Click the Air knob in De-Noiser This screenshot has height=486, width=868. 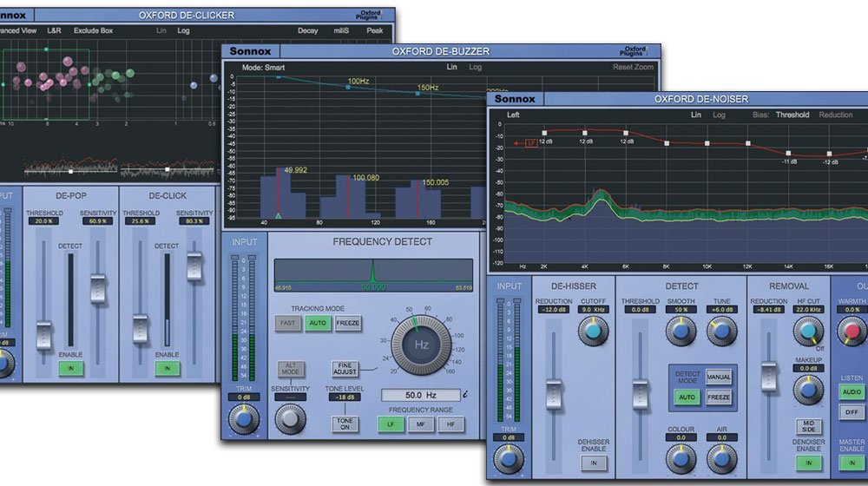pos(722,459)
